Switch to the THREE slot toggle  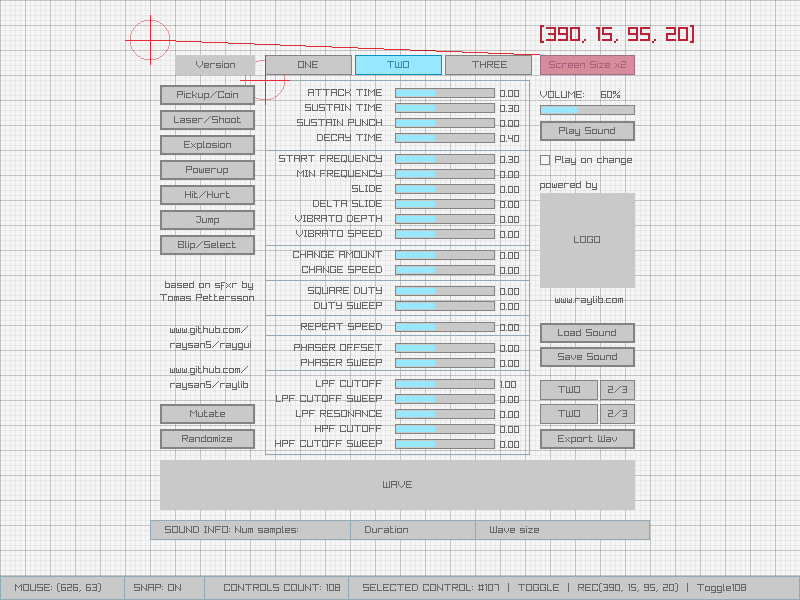tap(489, 65)
